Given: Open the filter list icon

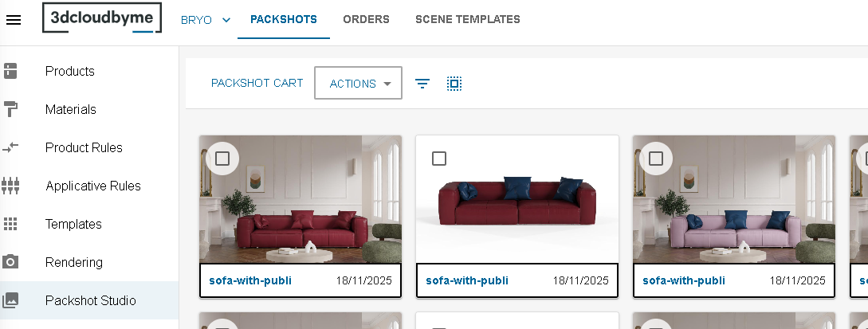Looking at the screenshot, I should (x=422, y=84).
